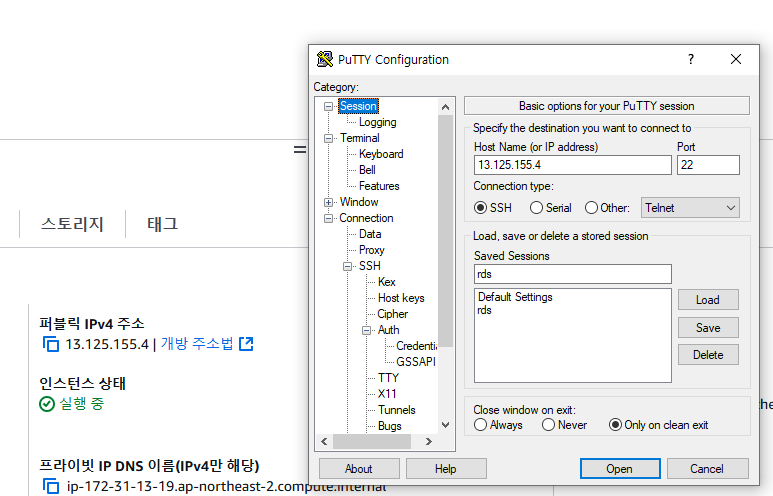Click the Load button
The height and width of the screenshot is (496, 773).
click(x=708, y=300)
